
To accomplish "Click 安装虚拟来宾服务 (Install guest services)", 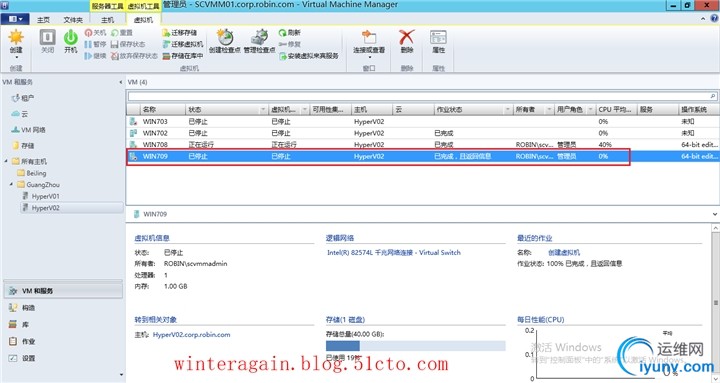I will 309,56.
